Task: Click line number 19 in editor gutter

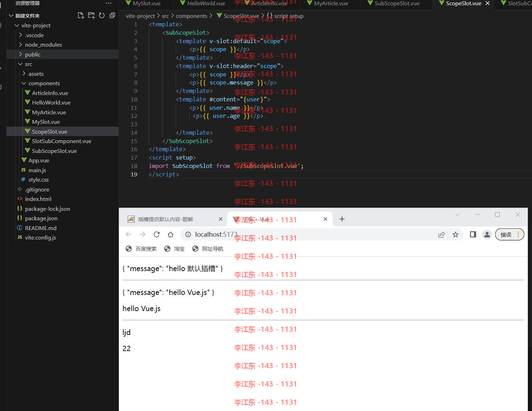Action: (x=134, y=174)
